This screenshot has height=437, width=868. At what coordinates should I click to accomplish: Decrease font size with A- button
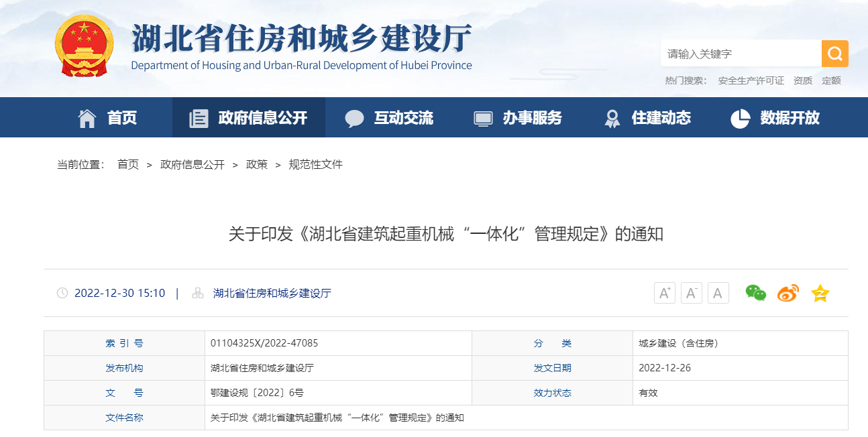tap(692, 293)
